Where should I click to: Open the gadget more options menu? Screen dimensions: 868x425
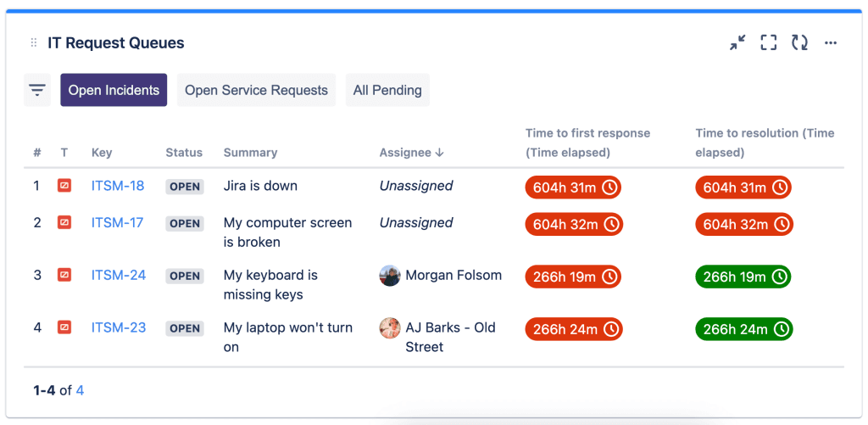[831, 42]
